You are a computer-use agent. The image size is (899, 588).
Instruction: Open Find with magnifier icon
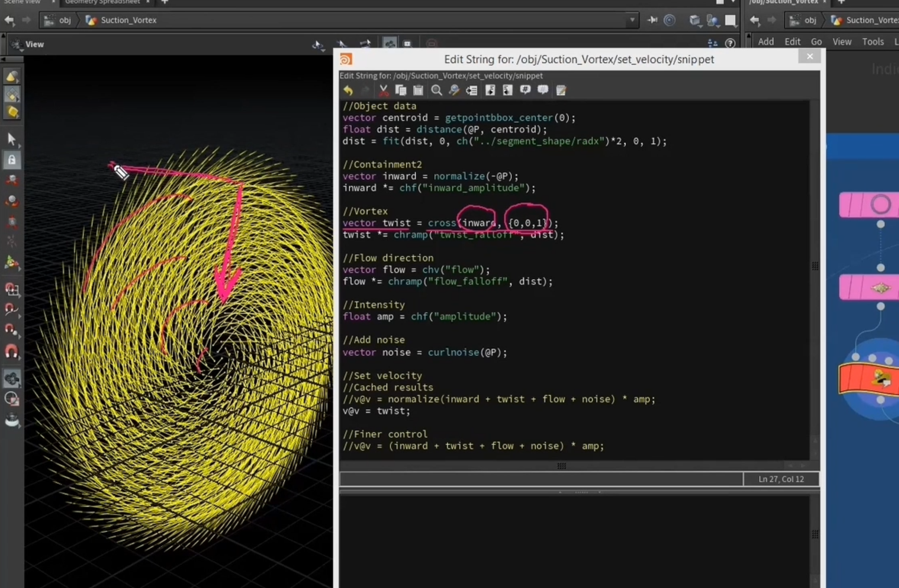pos(437,90)
